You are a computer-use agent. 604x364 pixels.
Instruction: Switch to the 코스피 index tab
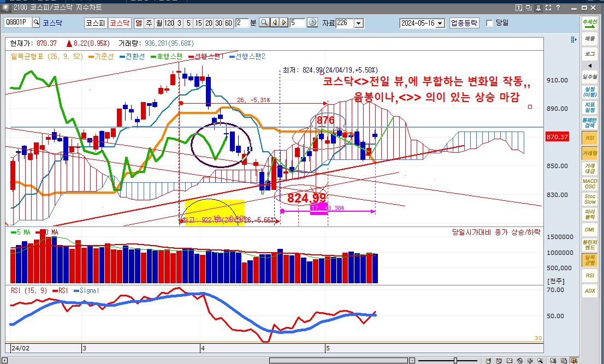tap(95, 23)
